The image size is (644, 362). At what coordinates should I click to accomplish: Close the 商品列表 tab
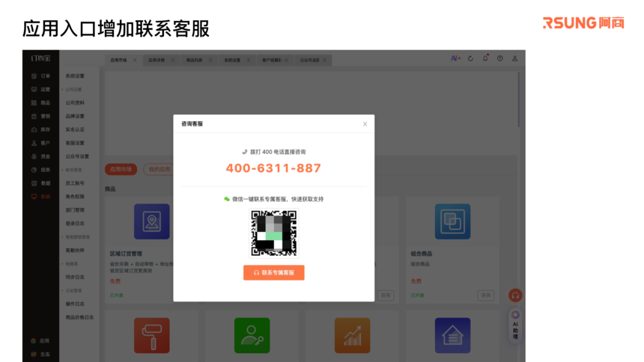210,61
